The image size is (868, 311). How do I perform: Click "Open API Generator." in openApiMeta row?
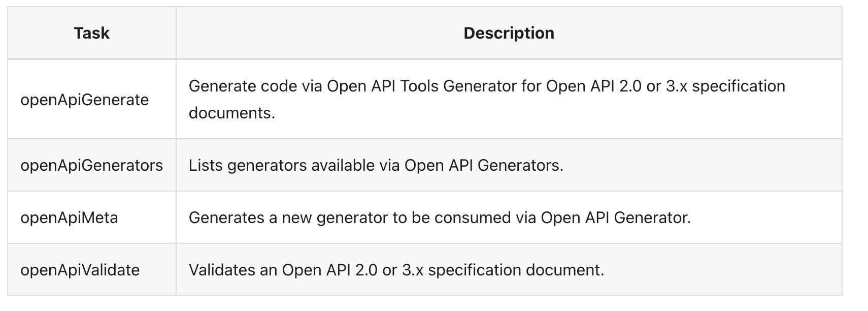615,217
